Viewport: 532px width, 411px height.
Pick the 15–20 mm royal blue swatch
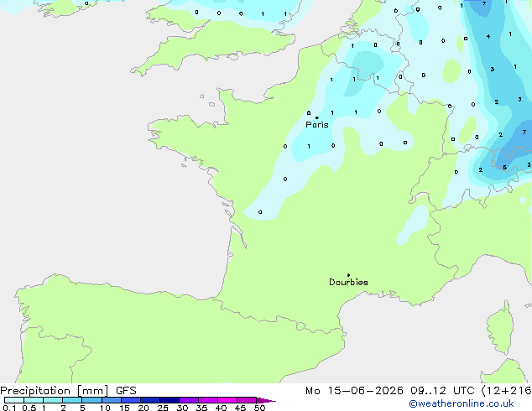click(131, 400)
